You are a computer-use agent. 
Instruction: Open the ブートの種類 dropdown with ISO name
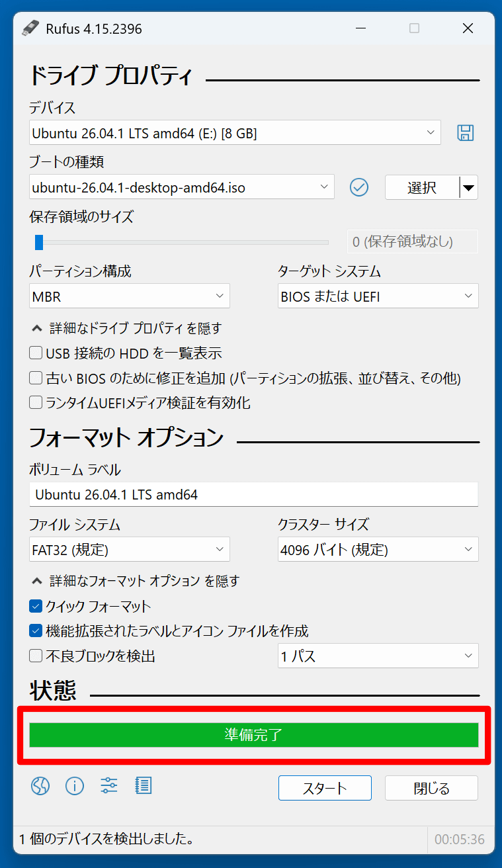(x=182, y=187)
